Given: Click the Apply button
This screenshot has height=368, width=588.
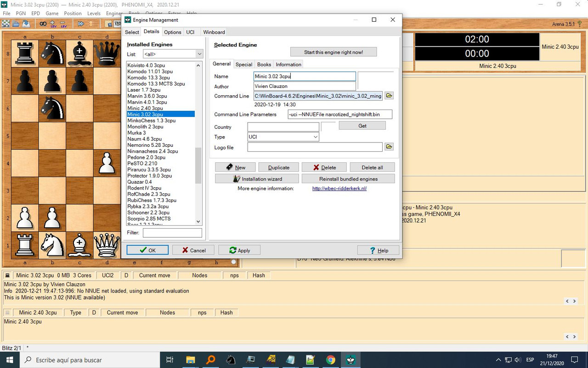Looking at the screenshot, I should [x=239, y=250].
